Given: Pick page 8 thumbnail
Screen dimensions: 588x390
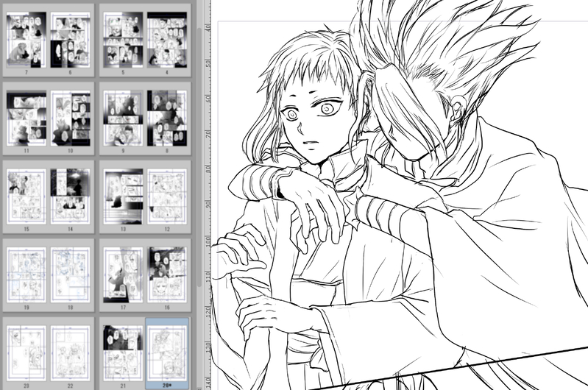Looking at the screenshot, I should (x=167, y=118).
